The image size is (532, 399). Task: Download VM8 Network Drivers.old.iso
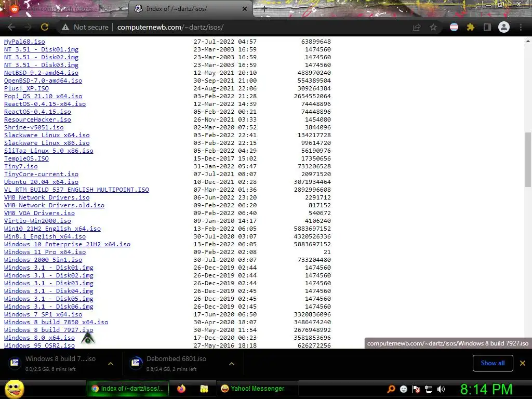54,206
